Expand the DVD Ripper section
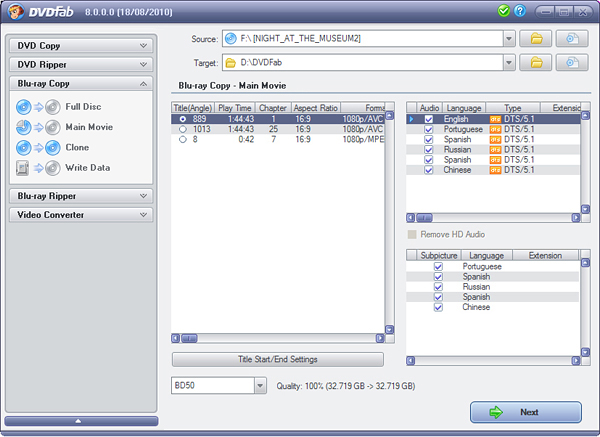The image size is (600, 437). (x=81, y=64)
